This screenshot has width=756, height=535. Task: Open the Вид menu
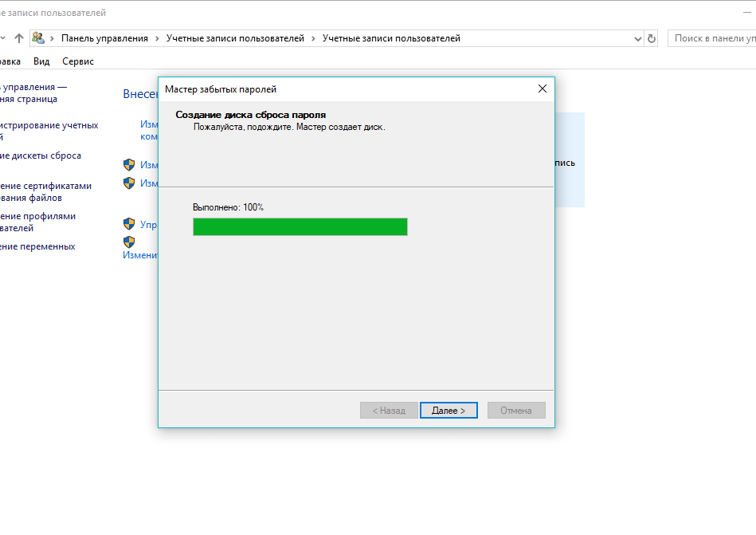click(x=41, y=61)
